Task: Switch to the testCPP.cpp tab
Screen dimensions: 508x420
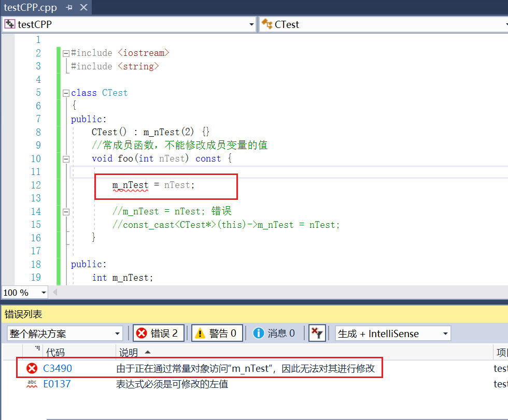Action: [x=30, y=7]
